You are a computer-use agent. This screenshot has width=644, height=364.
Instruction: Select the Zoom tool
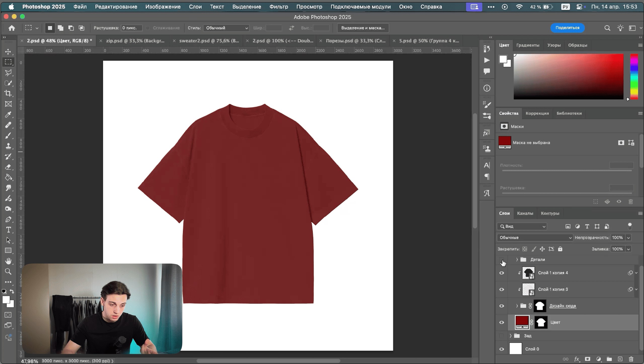(8, 271)
